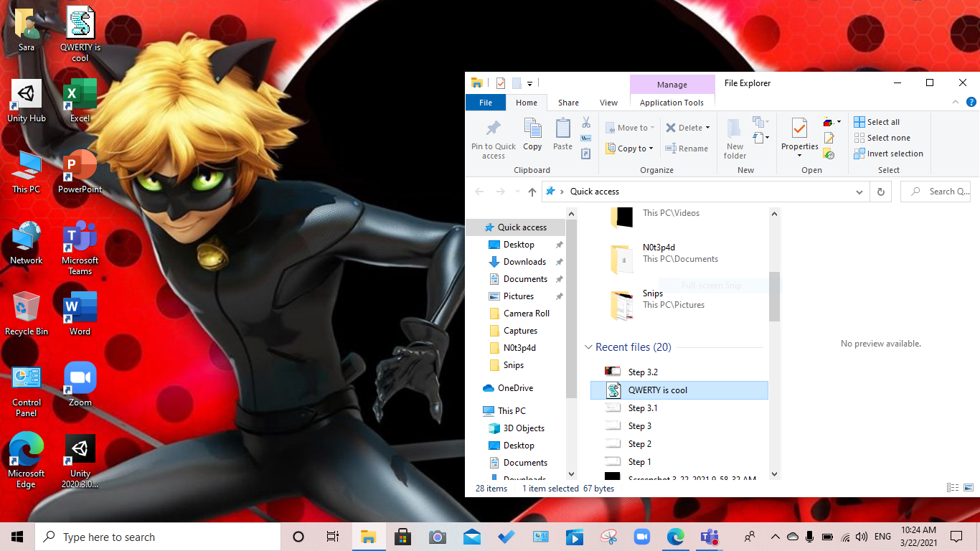Select 3D Objects under This PC

tap(524, 428)
